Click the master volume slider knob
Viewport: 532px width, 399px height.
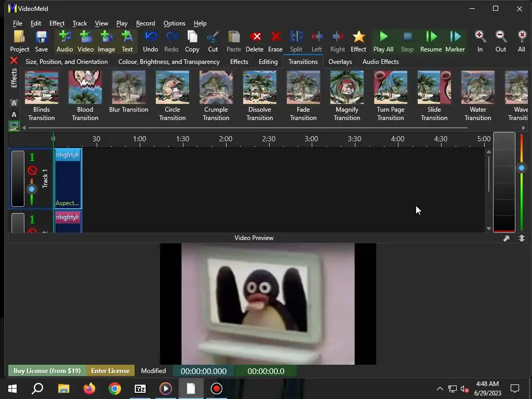pos(522,168)
